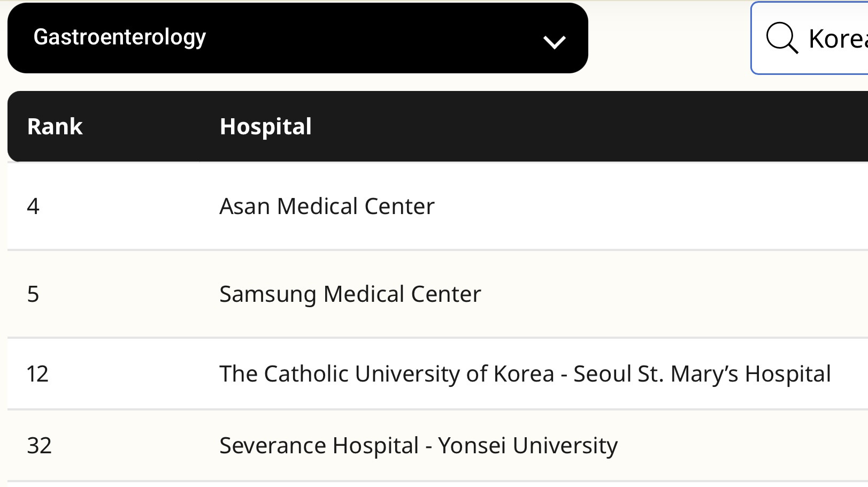Focus the search field containing "Korea"
The width and height of the screenshot is (868, 487).
(x=838, y=39)
